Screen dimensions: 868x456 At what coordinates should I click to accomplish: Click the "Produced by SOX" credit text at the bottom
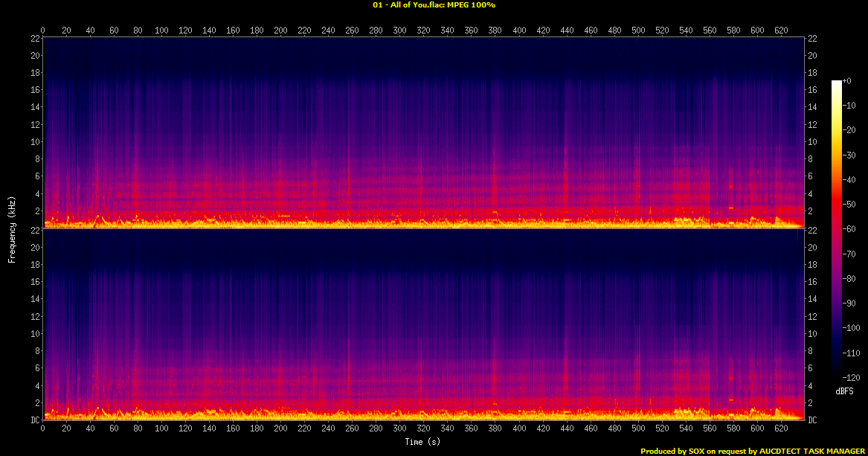point(674,451)
